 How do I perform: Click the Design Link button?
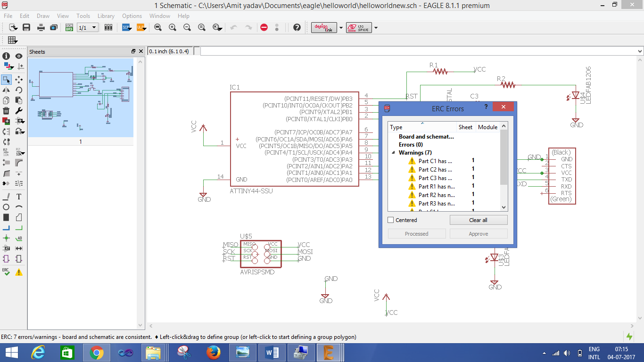click(x=324, y=27)
